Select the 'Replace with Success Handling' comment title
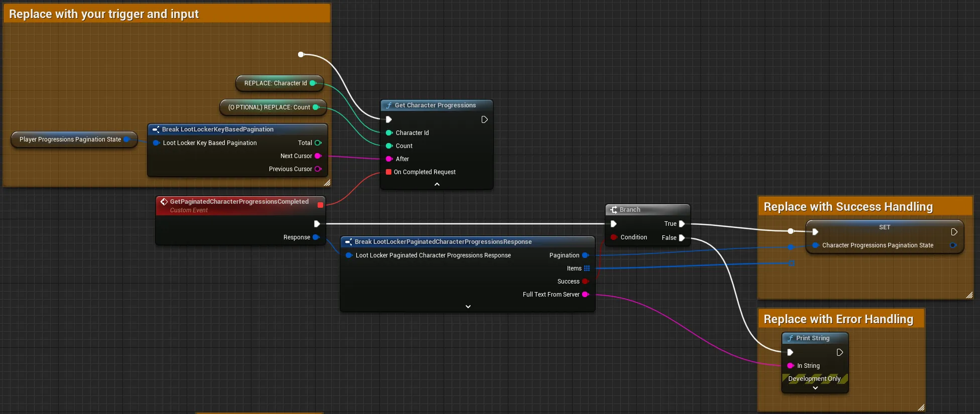 (x=848, y=207)
